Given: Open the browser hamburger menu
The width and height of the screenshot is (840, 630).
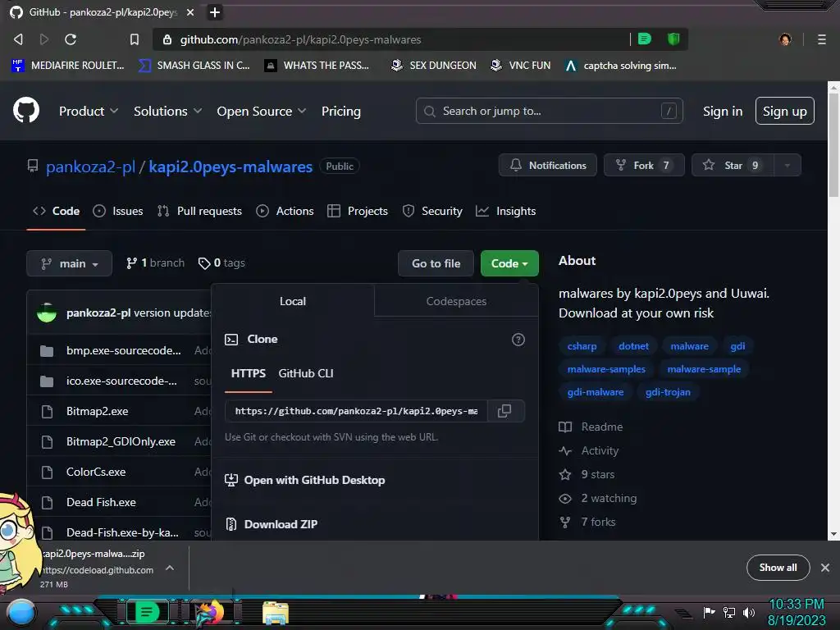Looking at the screenshot, I should [821, 39].
